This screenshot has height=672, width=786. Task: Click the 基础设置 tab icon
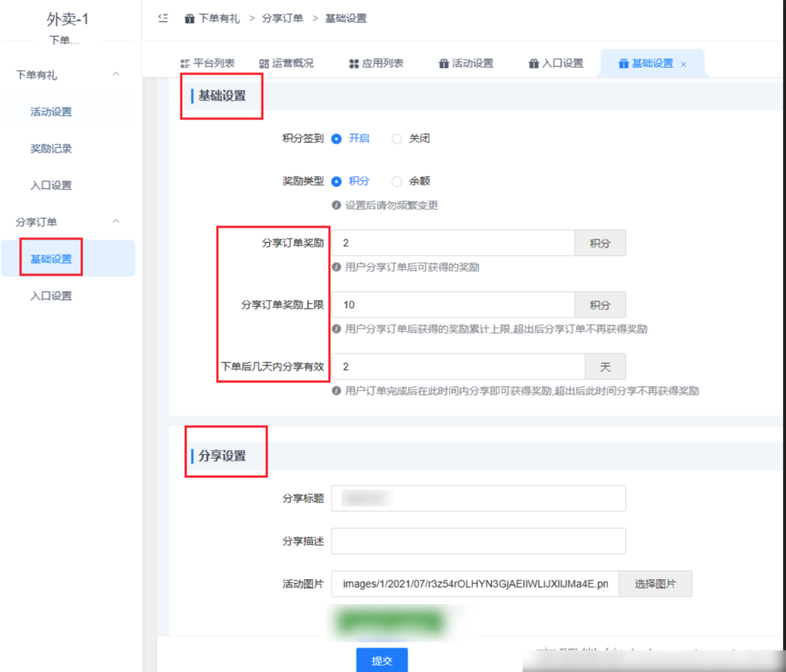point(622,64)
